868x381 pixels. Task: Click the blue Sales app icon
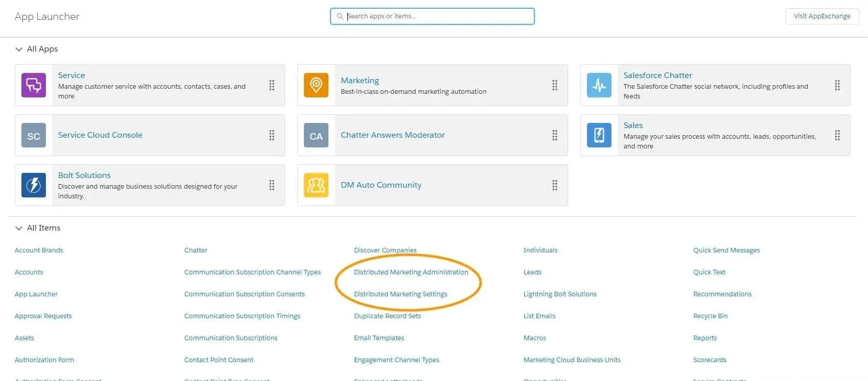(599, 135)
